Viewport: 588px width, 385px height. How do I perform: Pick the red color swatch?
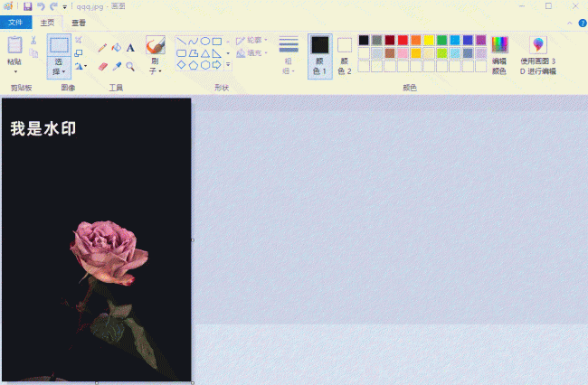click(x=403, y=40)
